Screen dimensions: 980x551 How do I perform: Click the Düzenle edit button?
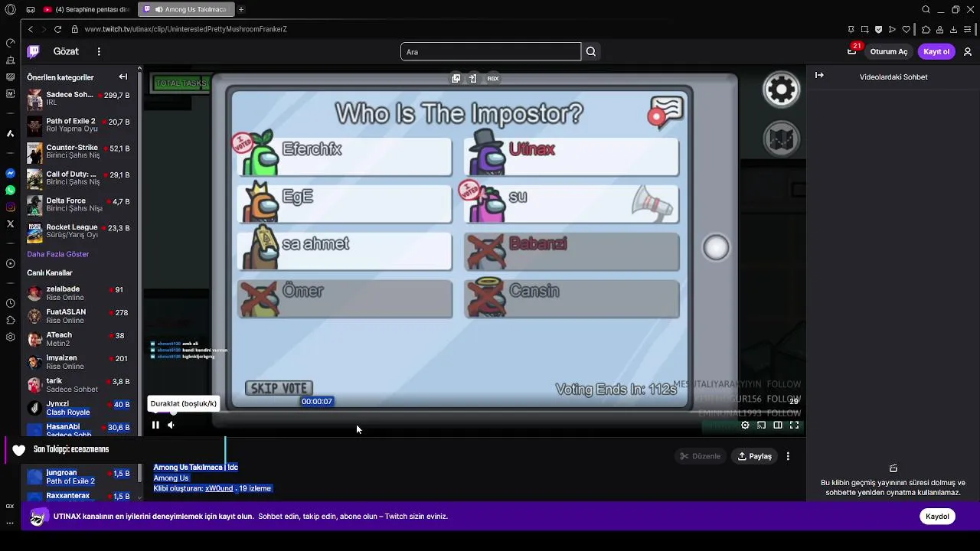(x=700, y=456)
